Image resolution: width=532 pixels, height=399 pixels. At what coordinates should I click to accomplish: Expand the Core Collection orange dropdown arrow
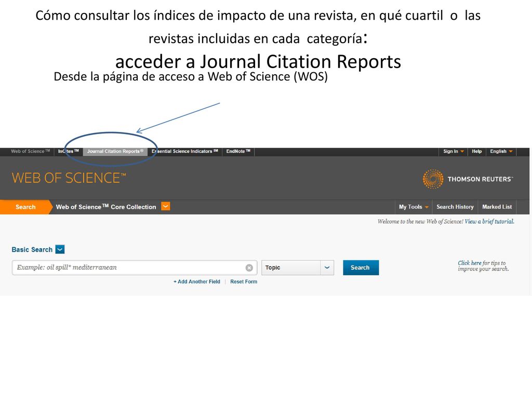(x=166, y=206)
